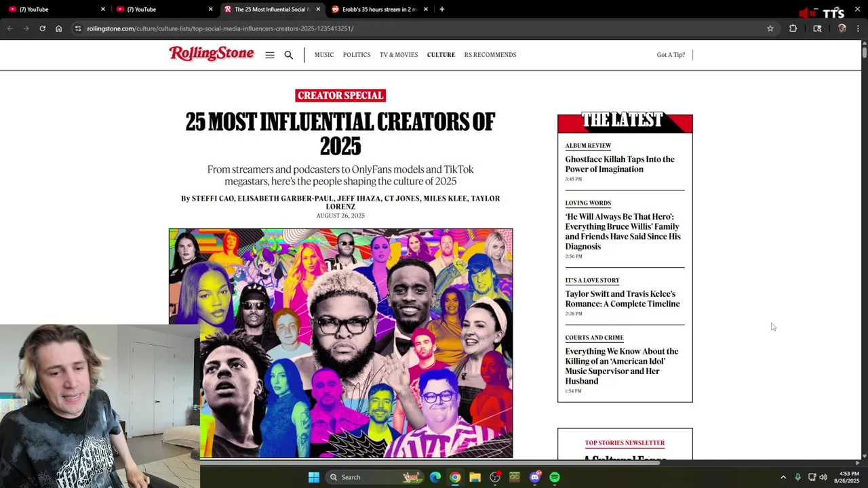The width and height of the screenshot is (868, 488).
Task: Open the network tray icon
Action: (812, 477)
